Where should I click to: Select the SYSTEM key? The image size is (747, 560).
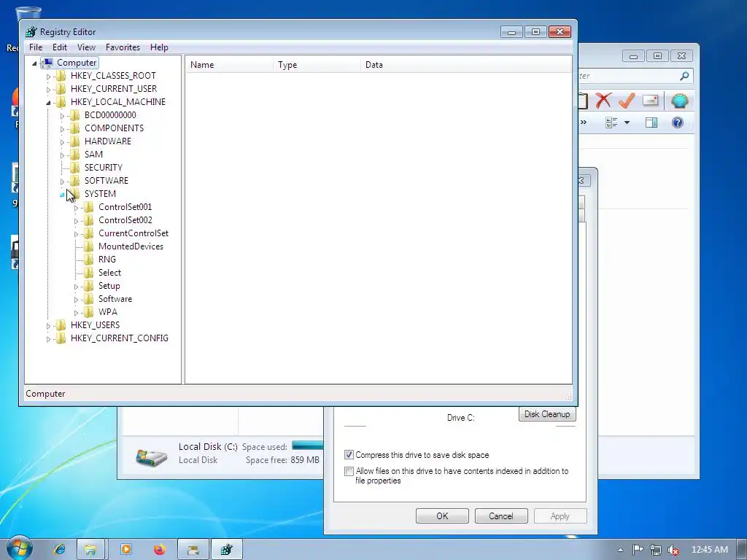coord(100,194)
